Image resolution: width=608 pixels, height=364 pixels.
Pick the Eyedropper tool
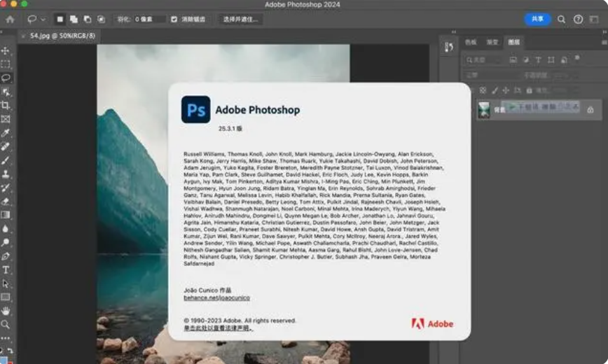6,133
